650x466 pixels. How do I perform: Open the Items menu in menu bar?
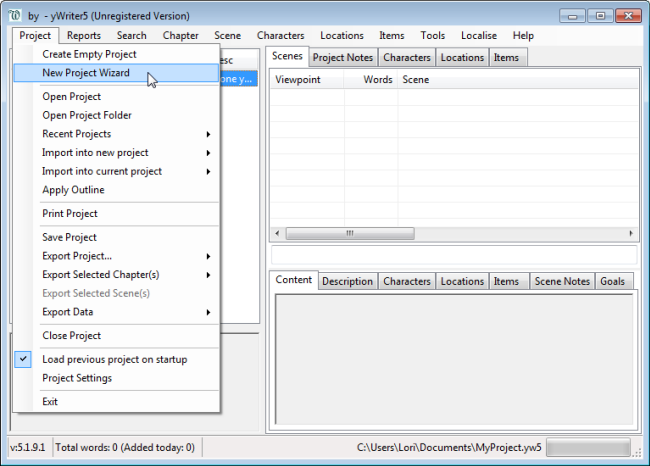[x=391, y=36]
